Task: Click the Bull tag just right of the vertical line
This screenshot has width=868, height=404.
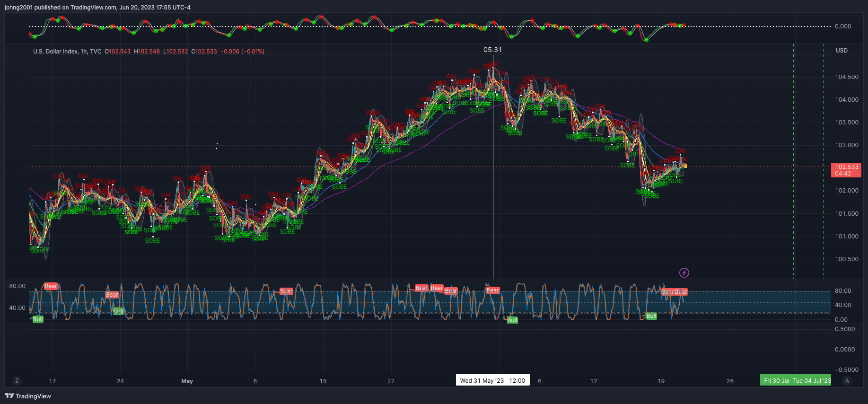Action: click(512, 320)
